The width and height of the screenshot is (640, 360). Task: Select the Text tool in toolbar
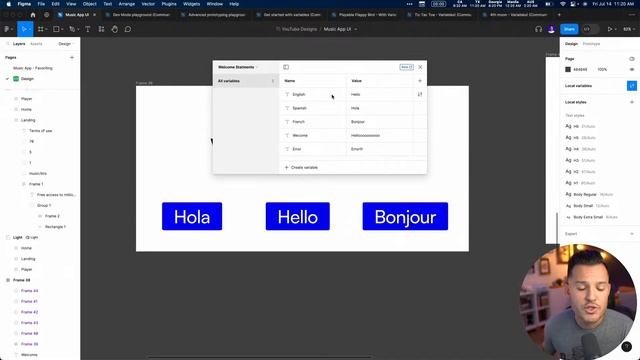pos(88,29)
